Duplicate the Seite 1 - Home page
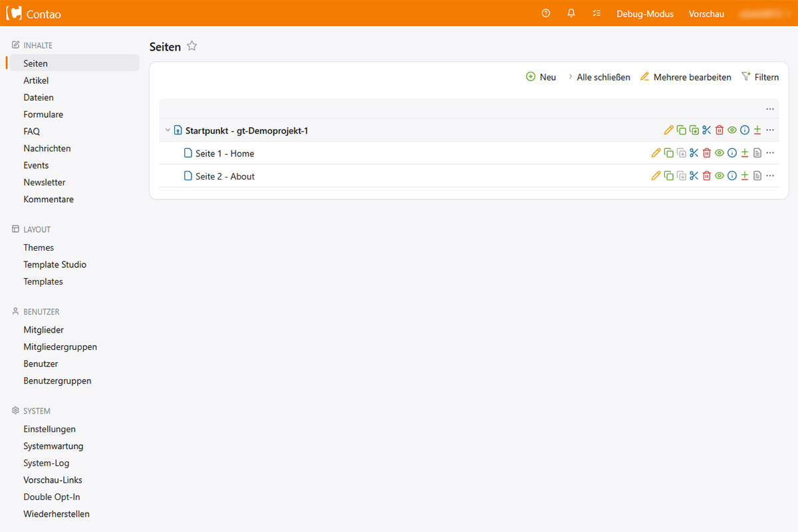The height and width of the screenshot is (532, 798). point(669,153)
